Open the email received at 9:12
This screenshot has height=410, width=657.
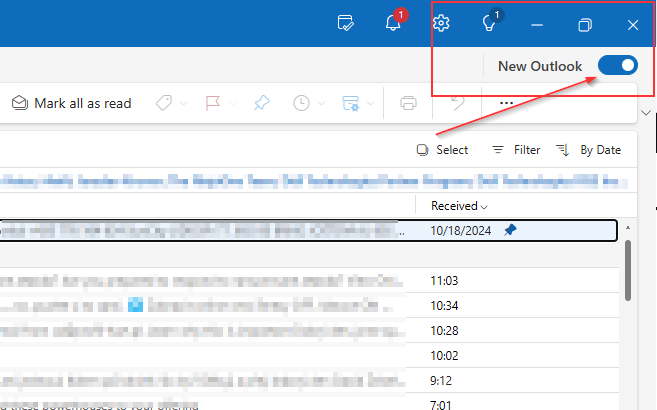pos(309,381)
